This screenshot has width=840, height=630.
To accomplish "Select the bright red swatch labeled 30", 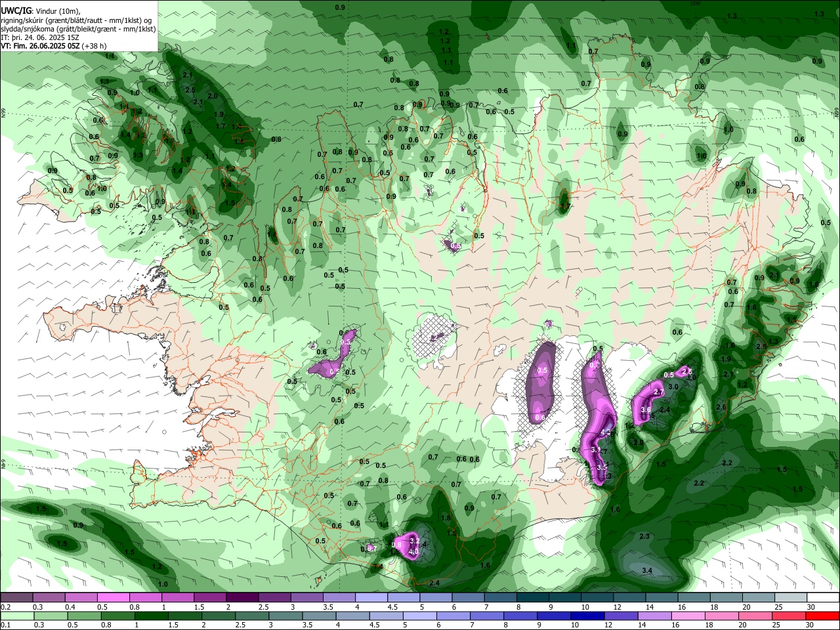I will click(x=822, y=616).
